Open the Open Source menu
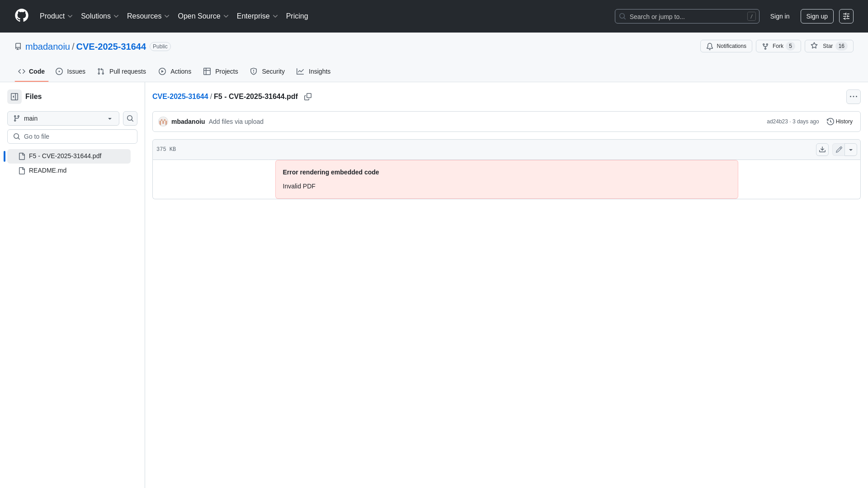This screenshot has width=868, height=488. coord(203,16)
